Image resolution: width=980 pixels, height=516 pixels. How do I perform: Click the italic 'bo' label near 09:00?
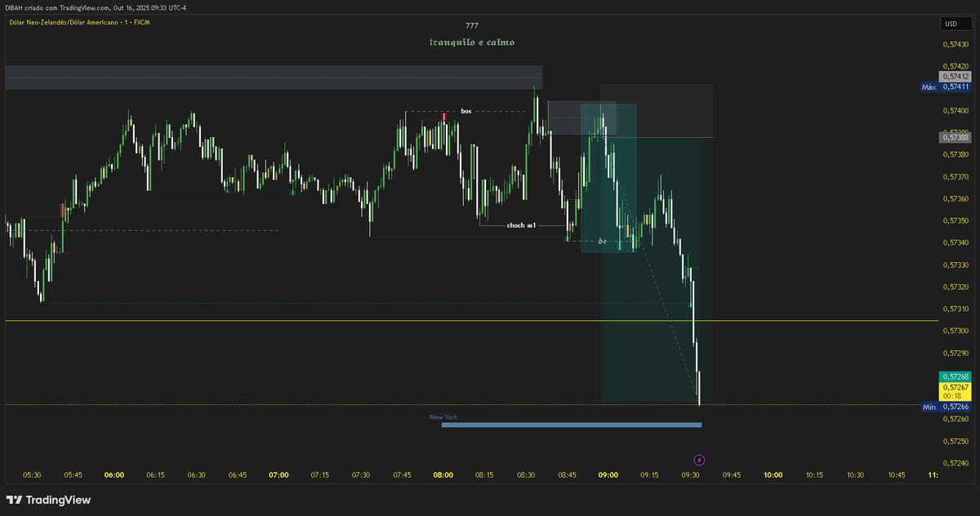(603, 241)
